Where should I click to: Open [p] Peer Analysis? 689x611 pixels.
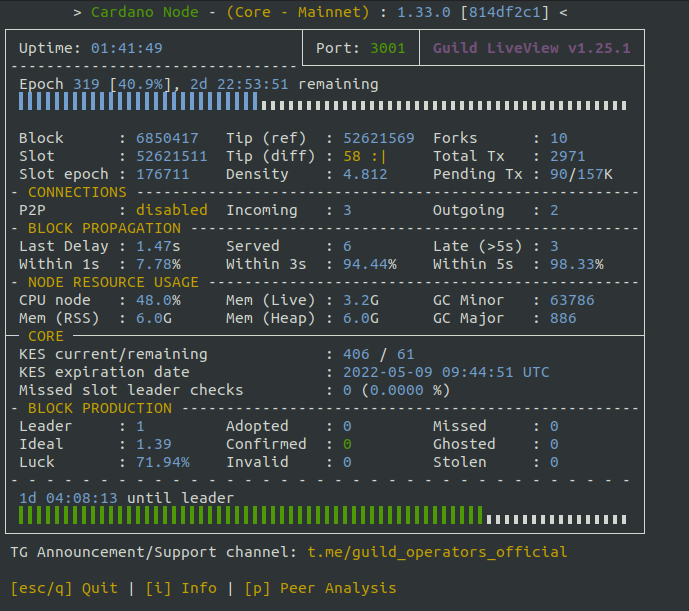tap(320, 588)
